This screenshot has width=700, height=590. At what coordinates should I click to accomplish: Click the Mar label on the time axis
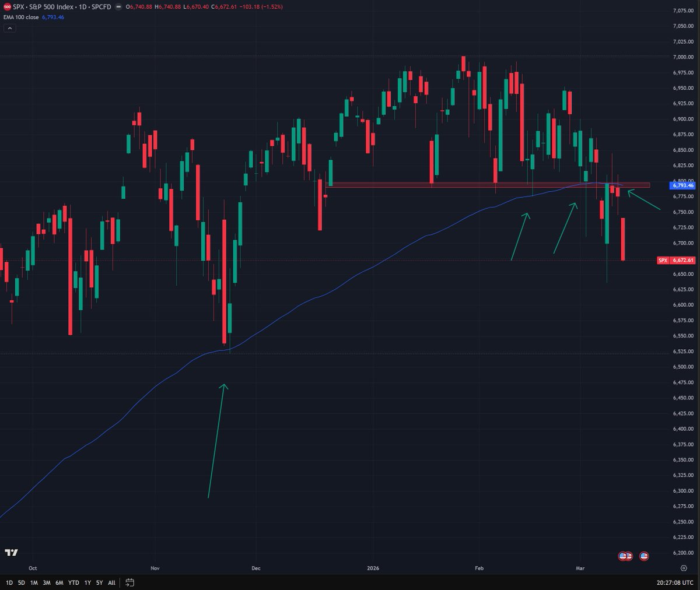(x=580, y=568)
